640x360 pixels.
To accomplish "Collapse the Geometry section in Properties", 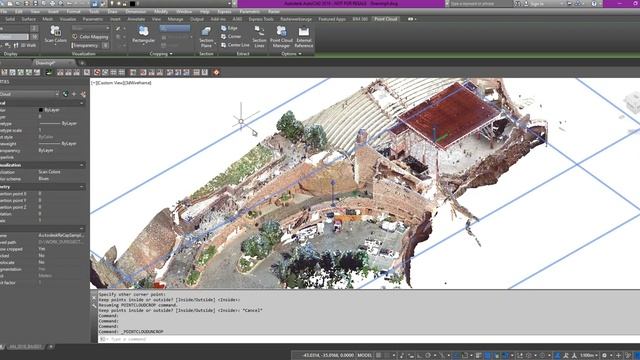I will (x=82, y=187).
